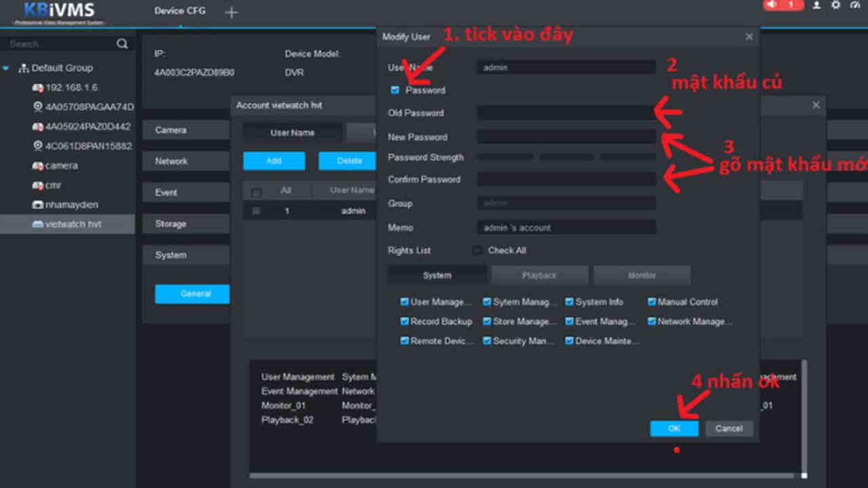Click the User Name field showing admin
The image size is (868, 488).
pos(566,68)
